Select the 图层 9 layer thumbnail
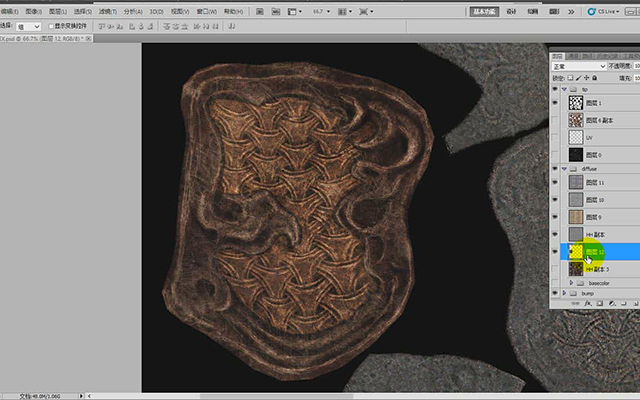Screen dimensions: 640x400 click(x=576, y=217)
